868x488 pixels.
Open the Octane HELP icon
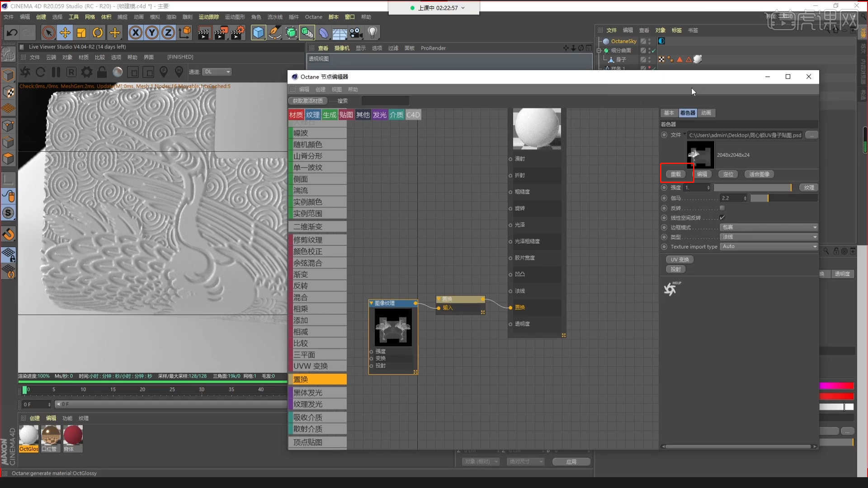(672, 289)
